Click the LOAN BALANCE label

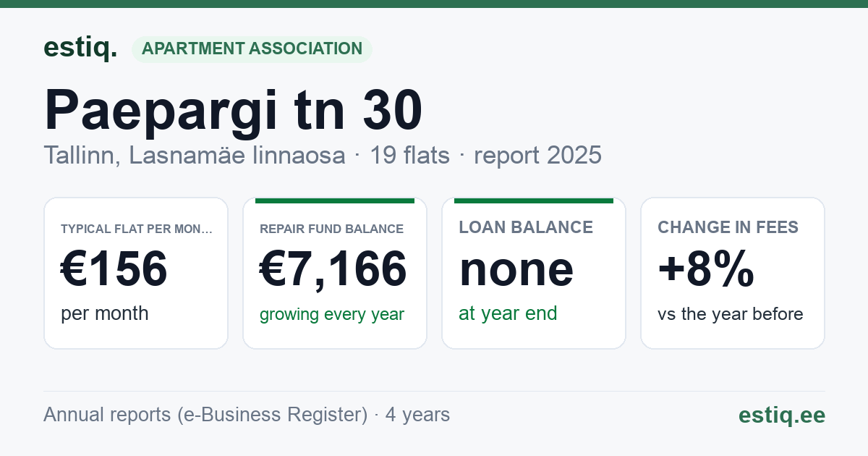pyautogui.click(x=526, y=227)
